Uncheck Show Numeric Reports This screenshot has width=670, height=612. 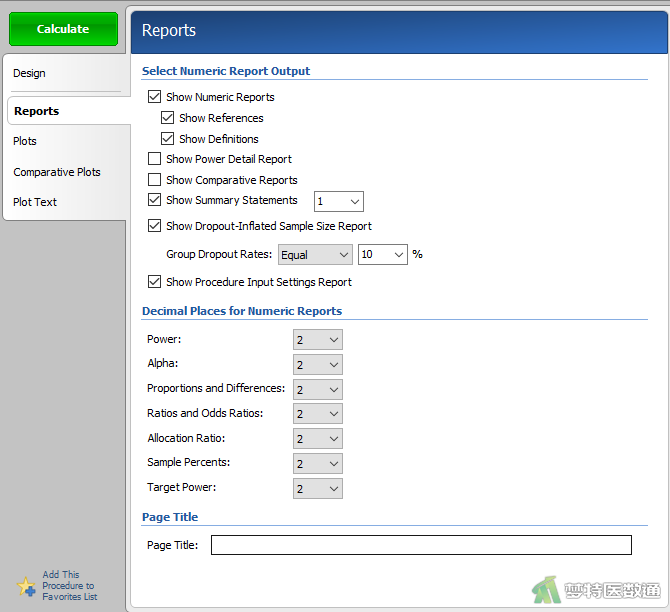[154, 97]
